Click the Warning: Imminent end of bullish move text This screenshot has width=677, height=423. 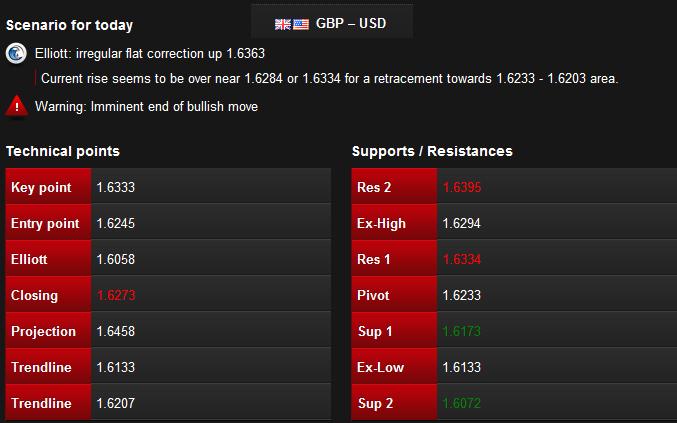coord(146,107)
